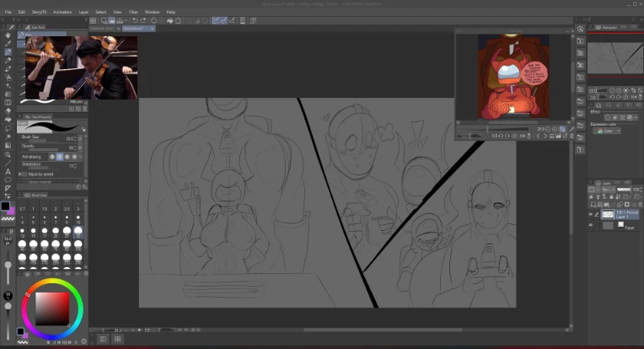Viewport: 644px width, 349px height.
Task: Toggle second snap button in command bar
Action: point(224,20)
